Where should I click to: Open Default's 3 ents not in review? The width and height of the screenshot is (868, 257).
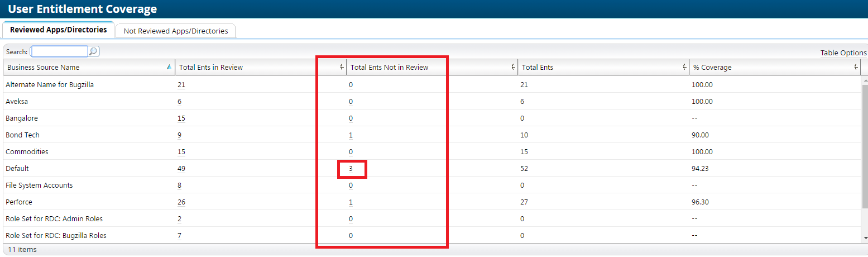[x=351, y=168]
